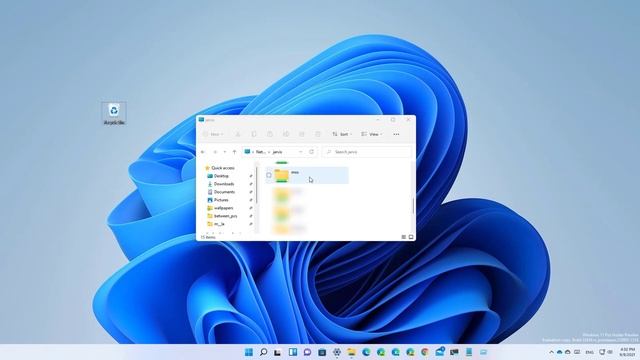Click the chevron between Net... and jarvis
Image resolution: width=640 pixels, height=360 pixels.
[x=269, y=152]
